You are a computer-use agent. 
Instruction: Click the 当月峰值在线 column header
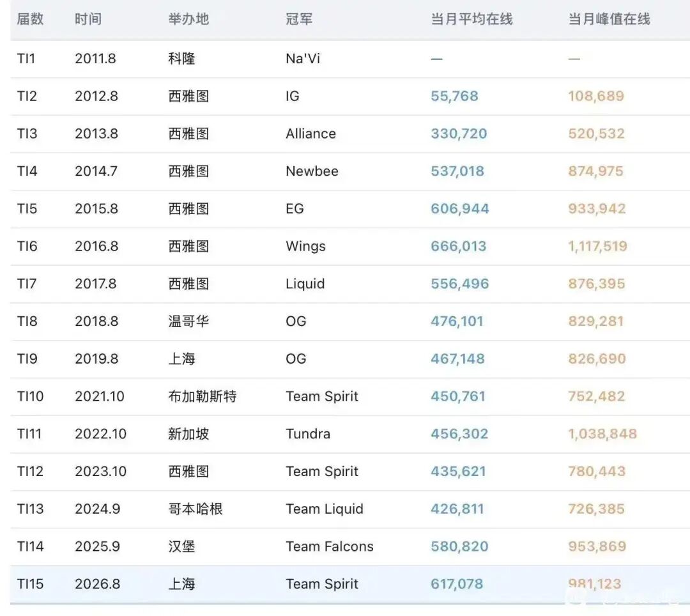click(609, 19)
